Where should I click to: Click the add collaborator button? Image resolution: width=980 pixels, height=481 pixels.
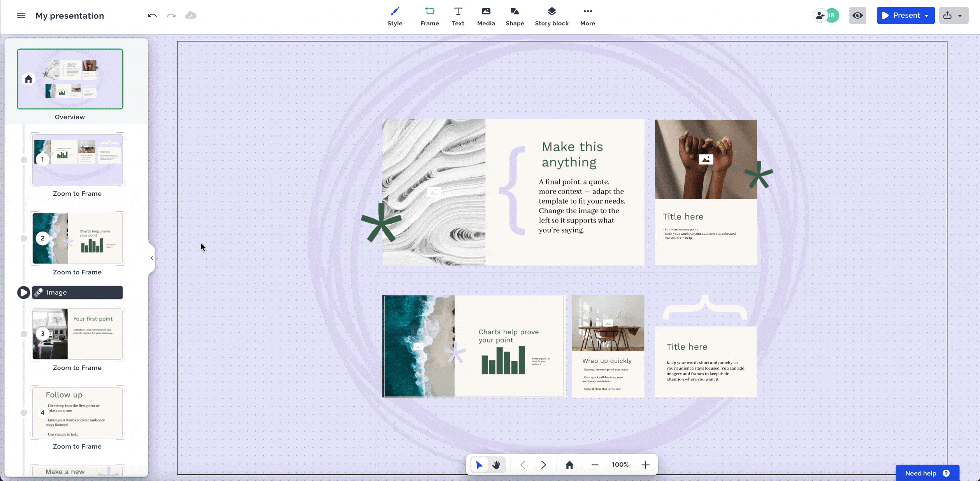coord(820,16)
